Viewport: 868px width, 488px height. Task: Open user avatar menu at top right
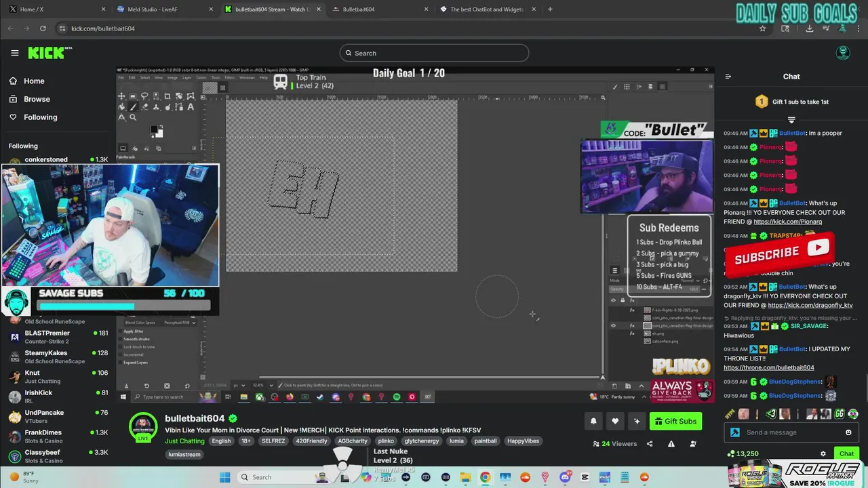click(843, 53)
